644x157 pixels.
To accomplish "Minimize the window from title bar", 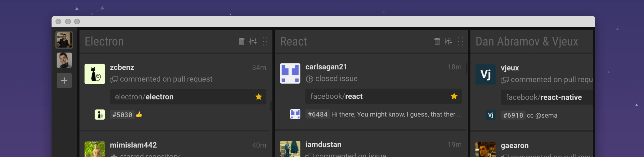I will coord(68,22).
